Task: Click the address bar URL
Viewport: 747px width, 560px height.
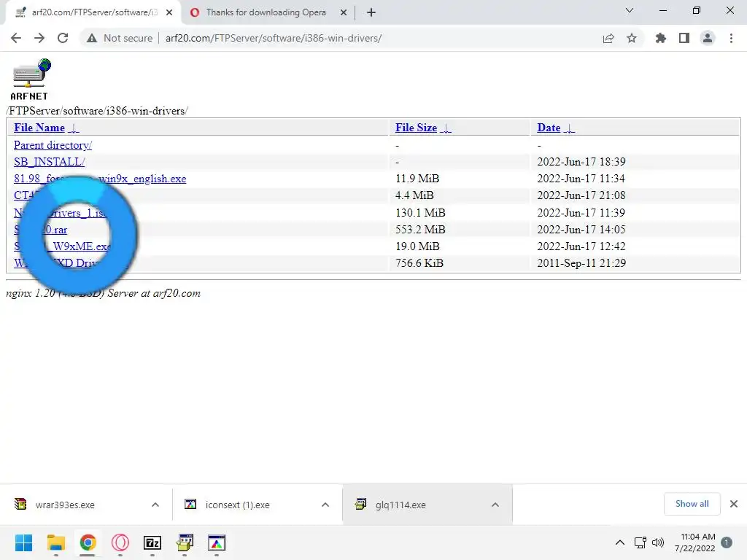Action: click(274, 38)
